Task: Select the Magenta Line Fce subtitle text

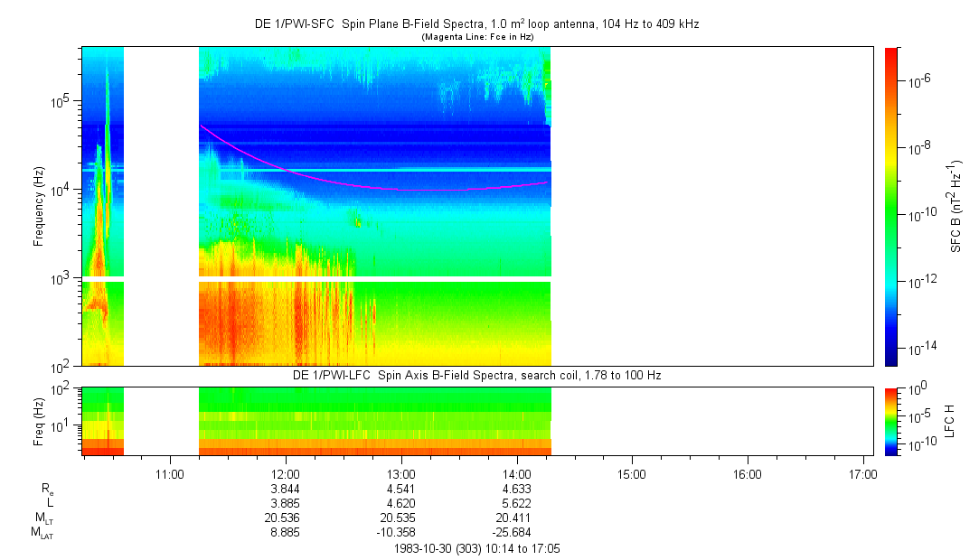Action: 476,36
